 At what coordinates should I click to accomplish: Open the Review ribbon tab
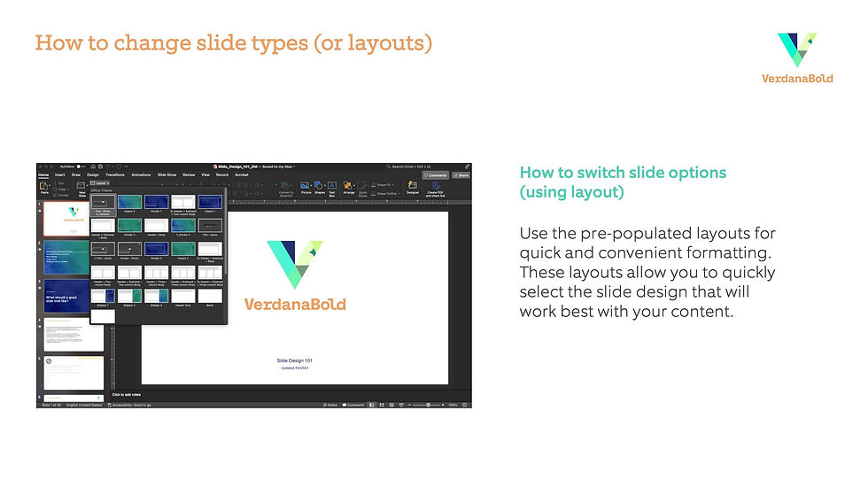coord(189,174)
